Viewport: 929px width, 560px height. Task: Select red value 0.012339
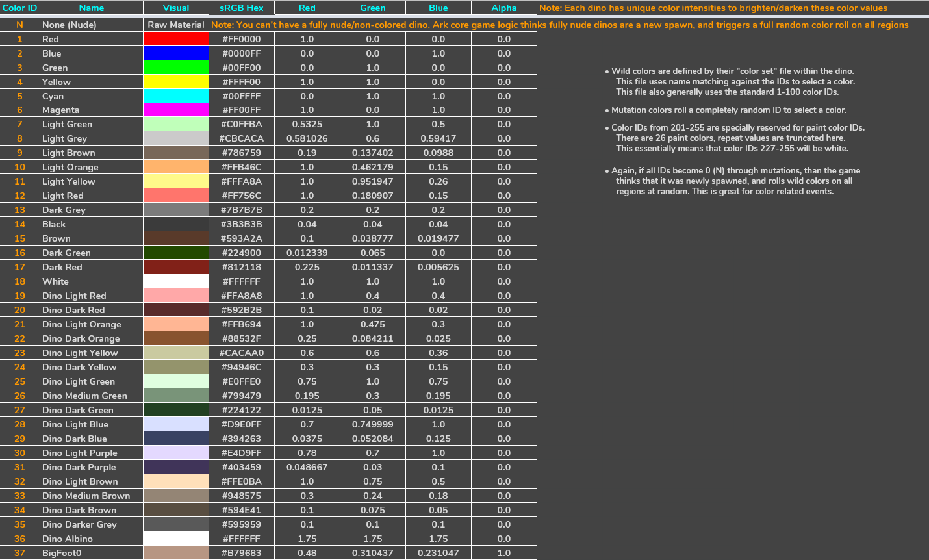(307, 253)
